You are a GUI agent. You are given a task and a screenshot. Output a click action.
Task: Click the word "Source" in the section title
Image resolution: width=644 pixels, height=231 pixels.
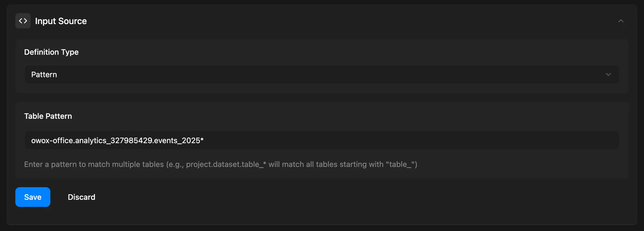coord(73,21)
